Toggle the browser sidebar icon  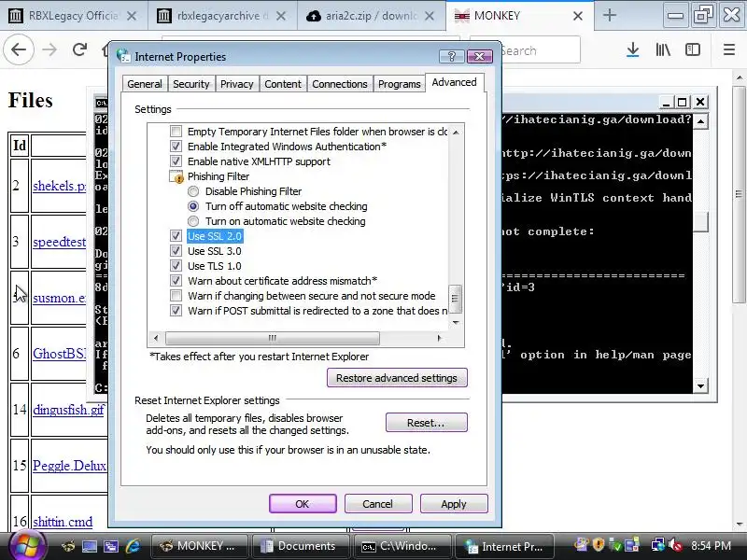point(692,49)
